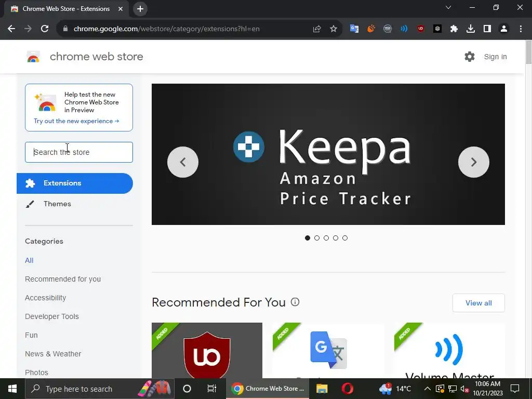
Task: Choose the Photos category
Action: [37, 372]
